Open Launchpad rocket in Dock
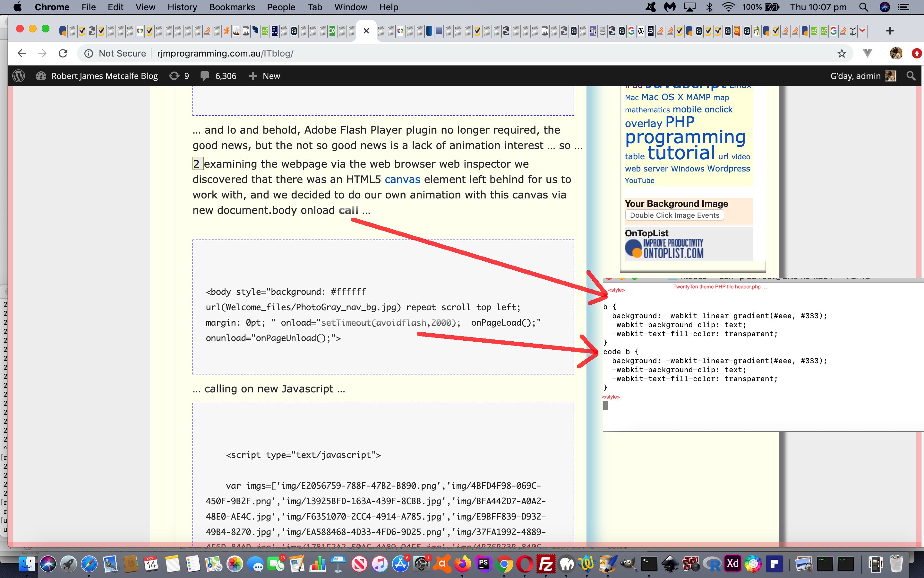This screenshot has width=924, height=578. click(x=68, y=564)
